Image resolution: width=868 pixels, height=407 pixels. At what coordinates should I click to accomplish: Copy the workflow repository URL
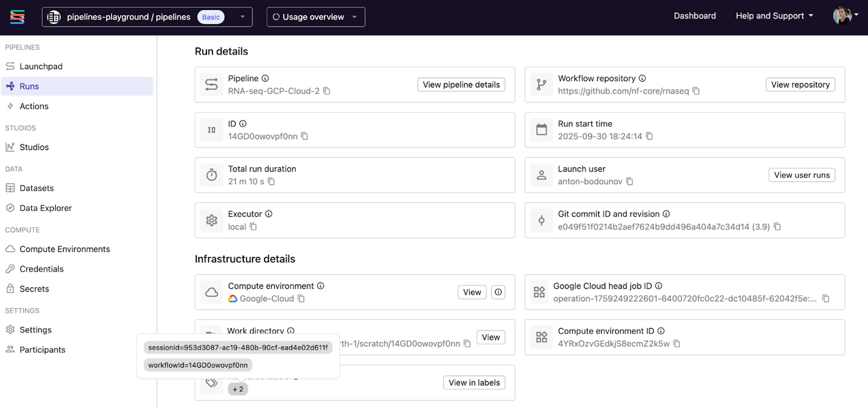pyautogui.click(x=696, y=91)
